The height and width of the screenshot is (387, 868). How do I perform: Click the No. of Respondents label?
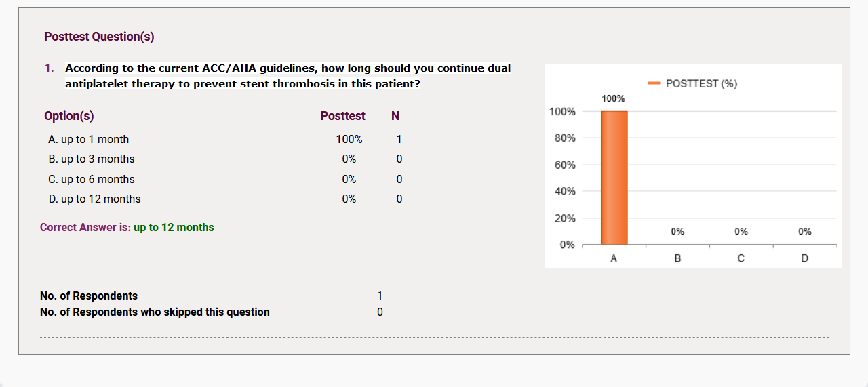pos(89,296)
